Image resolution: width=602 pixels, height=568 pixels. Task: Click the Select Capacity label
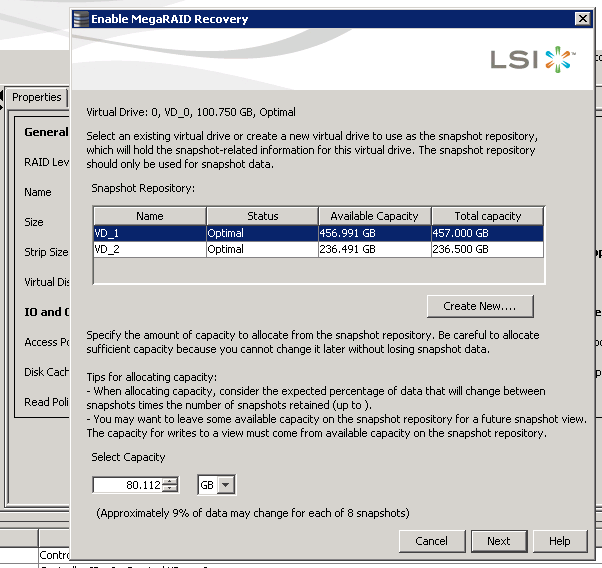coord(128,457)
